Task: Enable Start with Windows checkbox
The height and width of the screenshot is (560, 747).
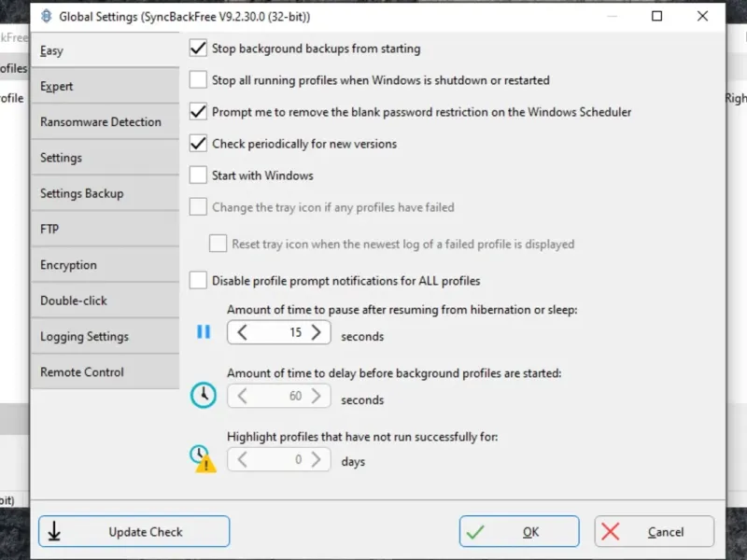Action: tap(198, 175)
